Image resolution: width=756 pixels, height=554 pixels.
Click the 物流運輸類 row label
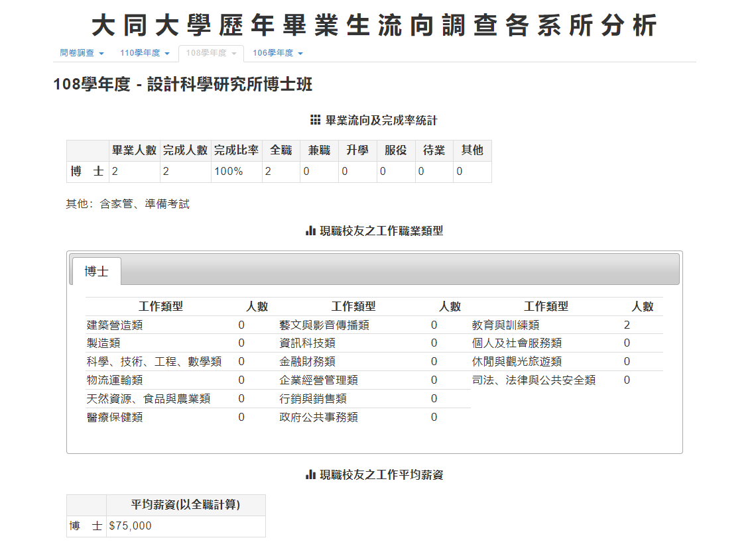click(115, 380)
